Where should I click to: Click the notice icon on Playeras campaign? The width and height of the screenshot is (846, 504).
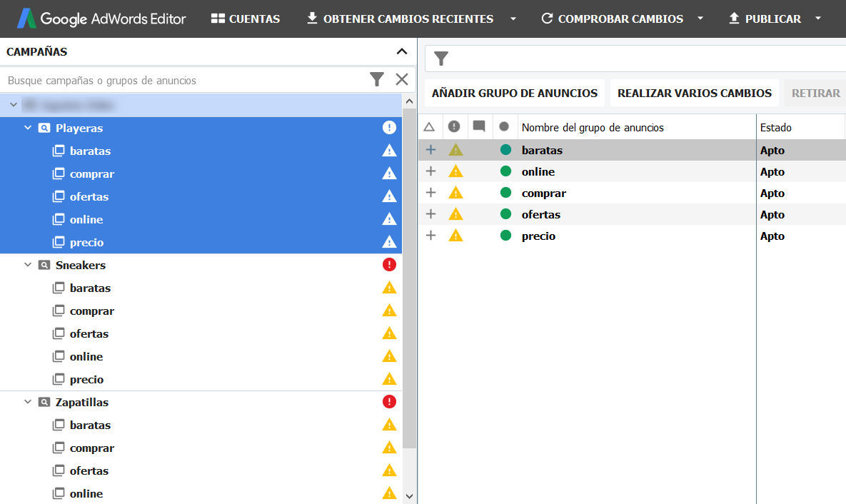click(389, 127)
